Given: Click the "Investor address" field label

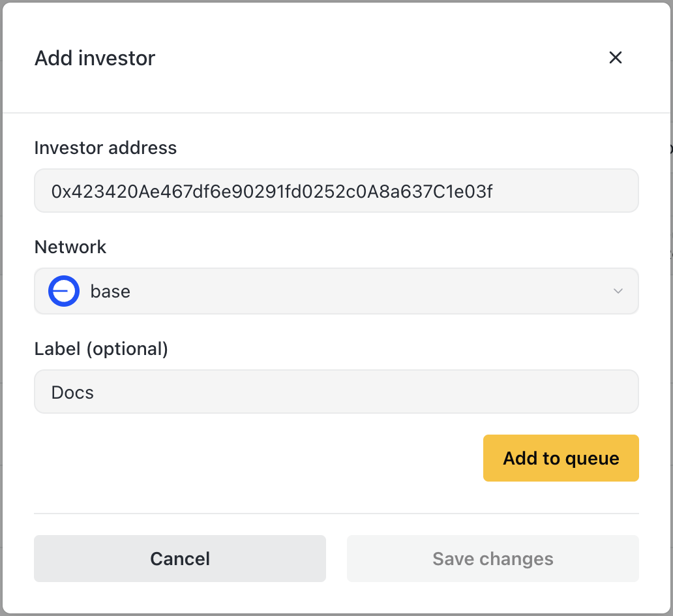Looking at the screenshot, I should (106, 148).
